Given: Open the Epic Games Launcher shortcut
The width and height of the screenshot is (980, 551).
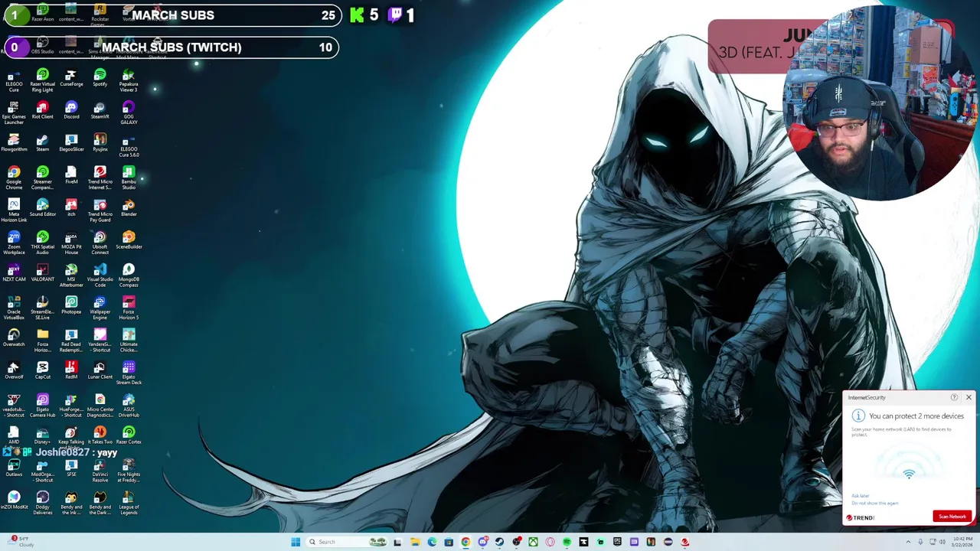Looking at the screenshot, I should point(14,113).
